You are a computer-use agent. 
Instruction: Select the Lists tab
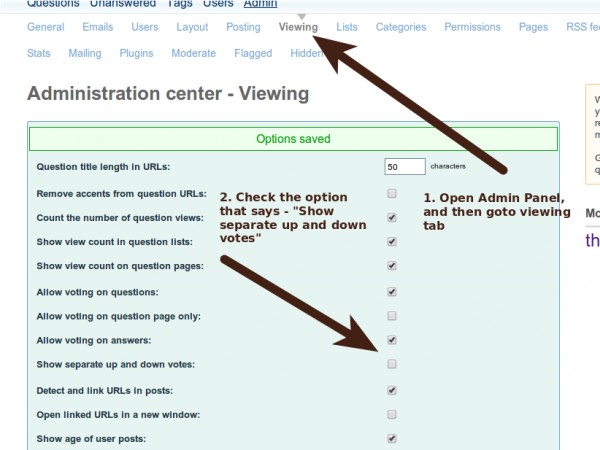point(347,27)
